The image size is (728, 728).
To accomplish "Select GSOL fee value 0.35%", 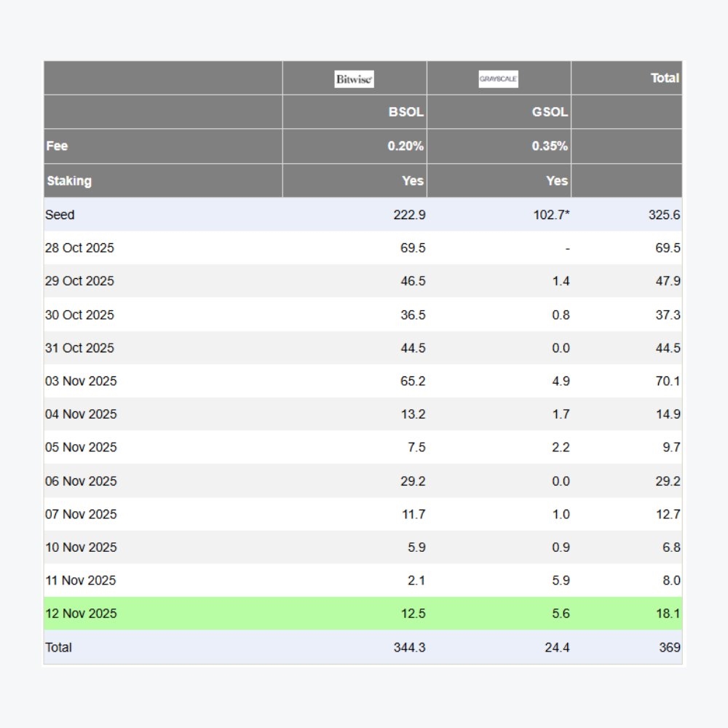I will (550, 146).
